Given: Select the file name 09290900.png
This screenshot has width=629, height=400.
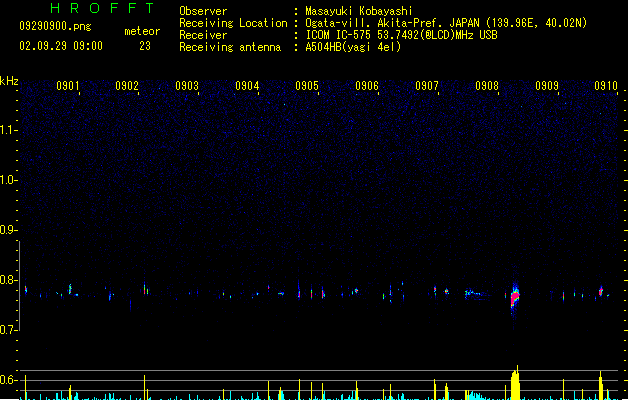Looking at the screenshot, I should pos(55,26).
